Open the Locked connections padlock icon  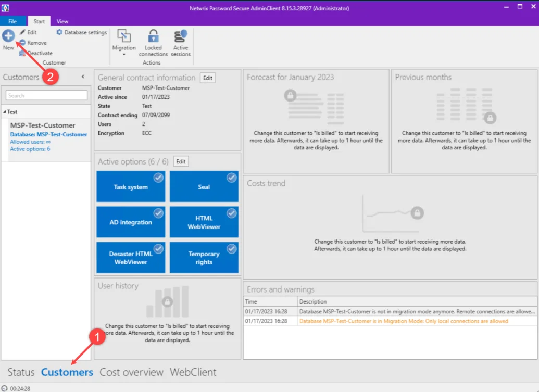click(153, 36)
